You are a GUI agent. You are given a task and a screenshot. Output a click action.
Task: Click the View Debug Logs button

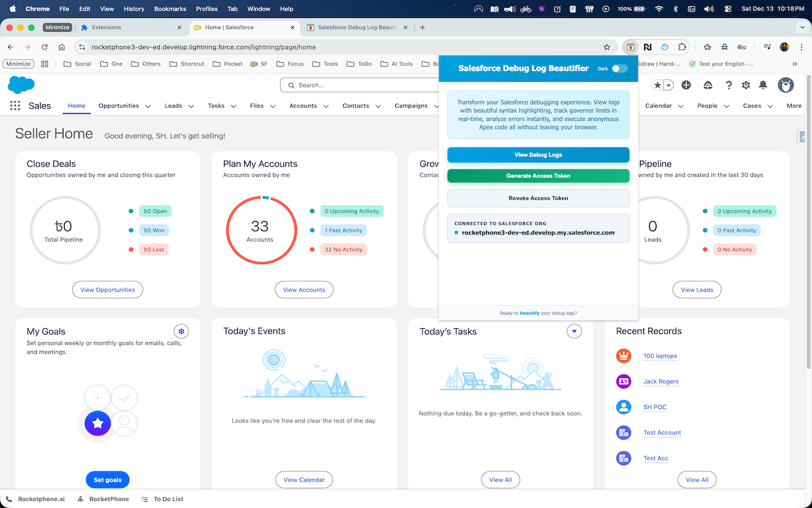538,154
